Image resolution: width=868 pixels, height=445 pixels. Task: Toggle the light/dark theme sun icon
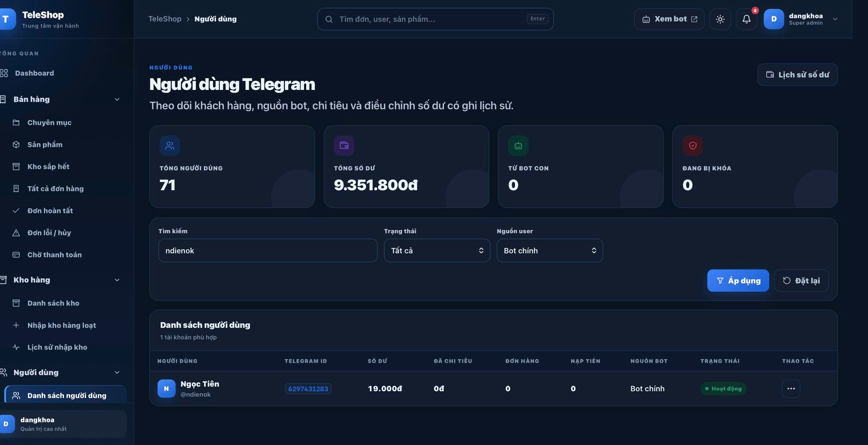pyautogui.click(x=720, y=19)
